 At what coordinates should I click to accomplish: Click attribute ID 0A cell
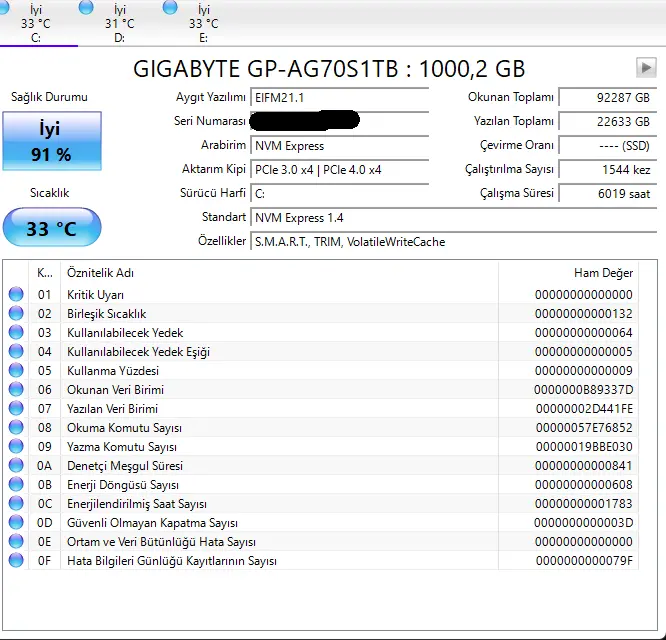[45, 466]
